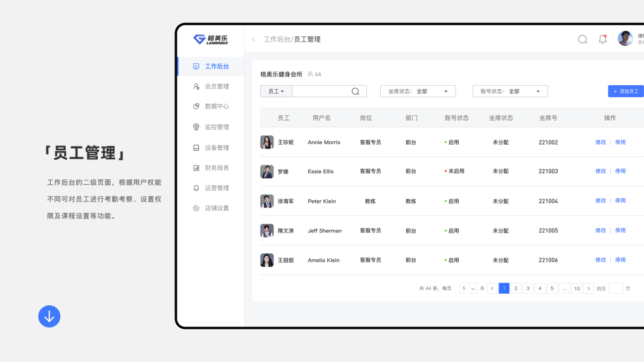Screen dimensions: 644x362
Task: Expand the 员工 search type dropdown
Action: click(276, 92)
